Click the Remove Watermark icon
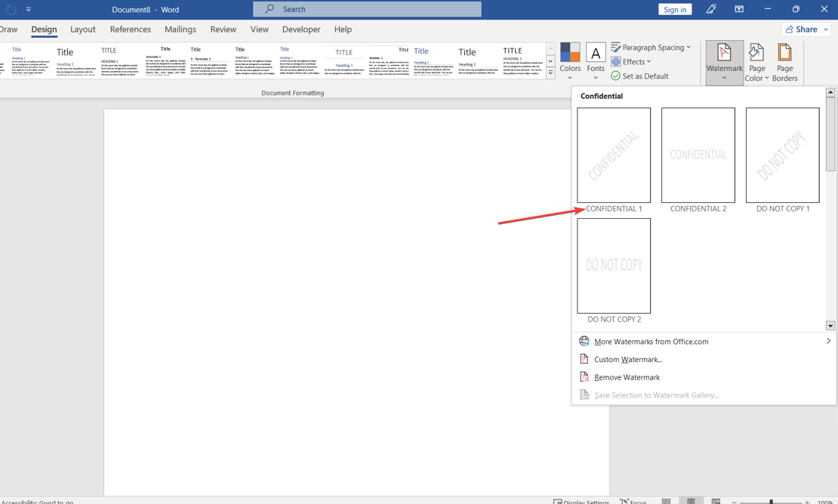The width and height of the screenshot is (838, 504). [x=584, y=377]
